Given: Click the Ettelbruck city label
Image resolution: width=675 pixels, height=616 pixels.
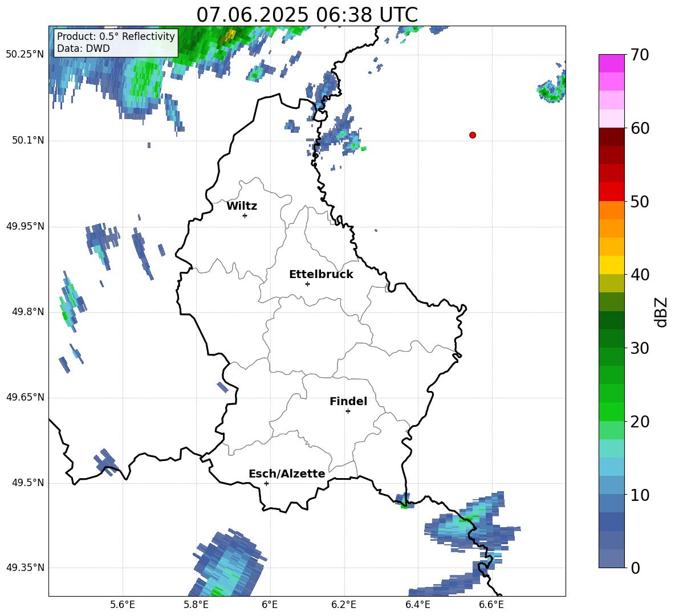Looking at the screenshot, I should 321,275.
